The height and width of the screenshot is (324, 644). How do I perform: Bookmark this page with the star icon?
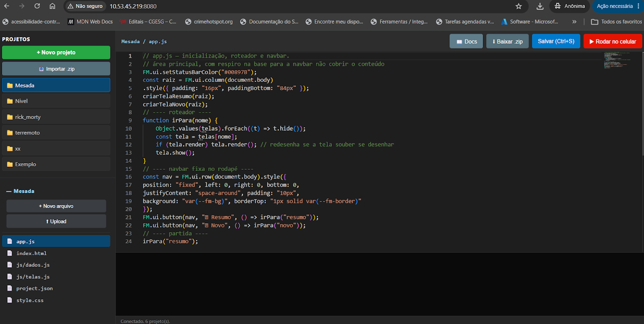[519, 6]
